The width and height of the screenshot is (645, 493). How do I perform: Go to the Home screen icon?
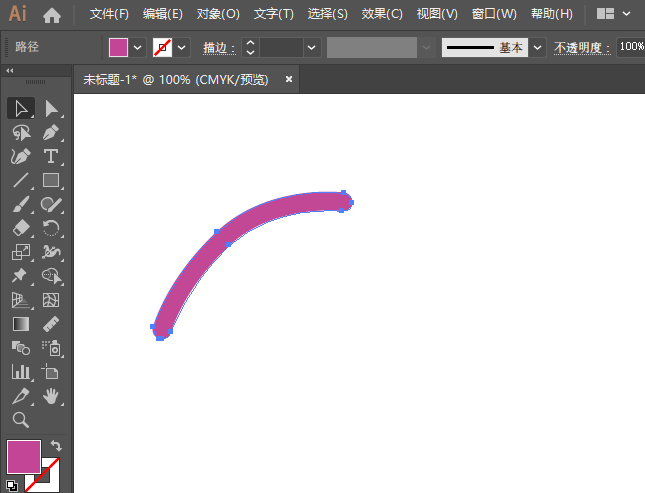[52, 15]
